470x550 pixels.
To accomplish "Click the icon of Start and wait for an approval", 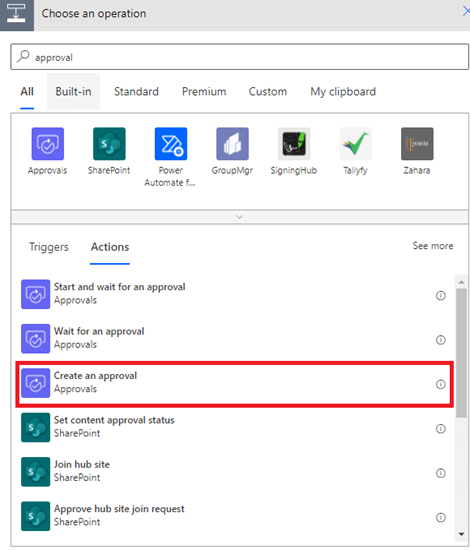I will 35,294.
